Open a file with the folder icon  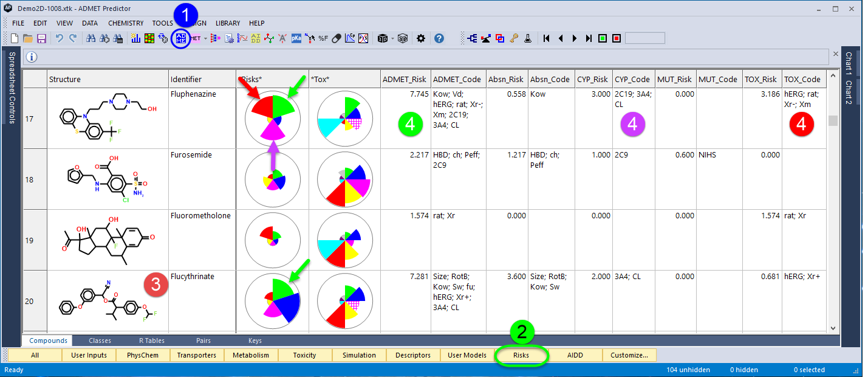(28, 38)
